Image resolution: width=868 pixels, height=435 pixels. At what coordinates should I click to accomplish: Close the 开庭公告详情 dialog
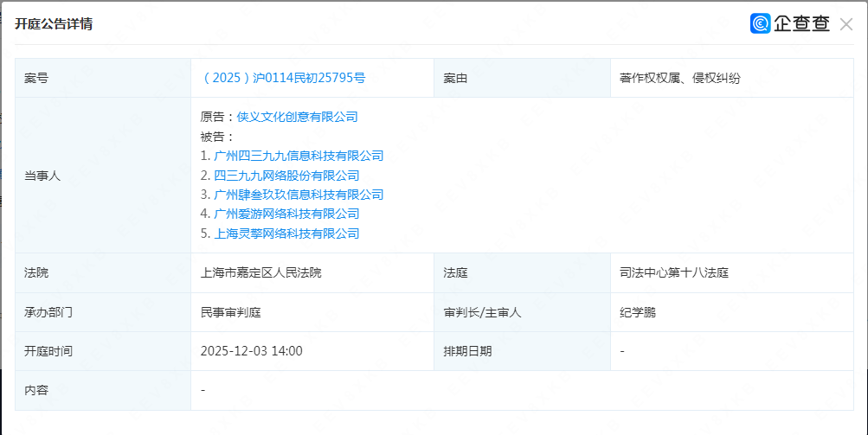pos(845,24)
